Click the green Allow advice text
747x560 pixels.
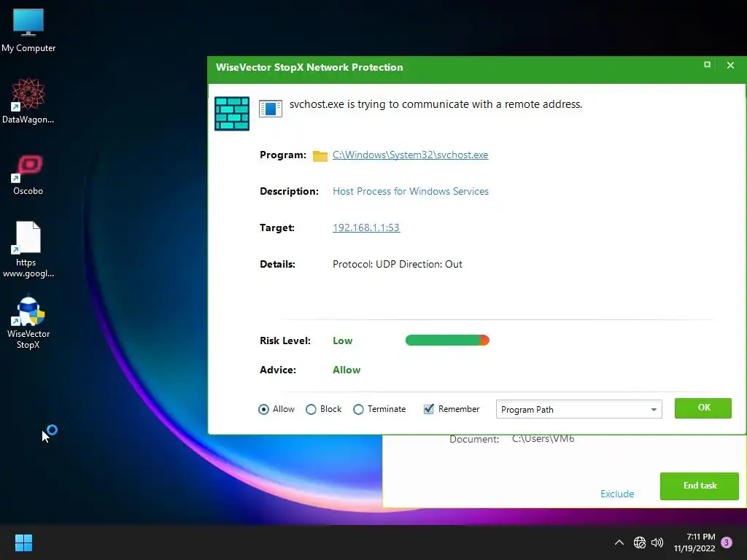(347, 370)
